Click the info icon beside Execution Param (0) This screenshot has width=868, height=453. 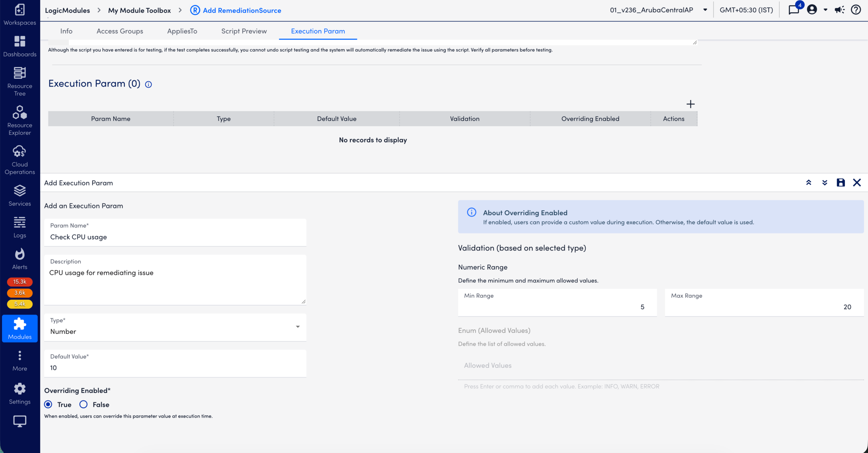pyautogui.click(x=148, y=84)
